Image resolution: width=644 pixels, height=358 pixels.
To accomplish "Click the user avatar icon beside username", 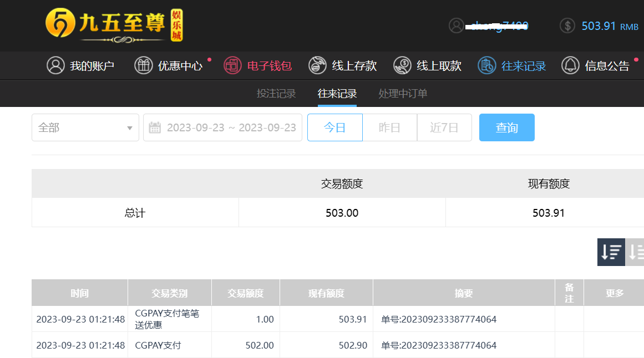I will 457,26.
